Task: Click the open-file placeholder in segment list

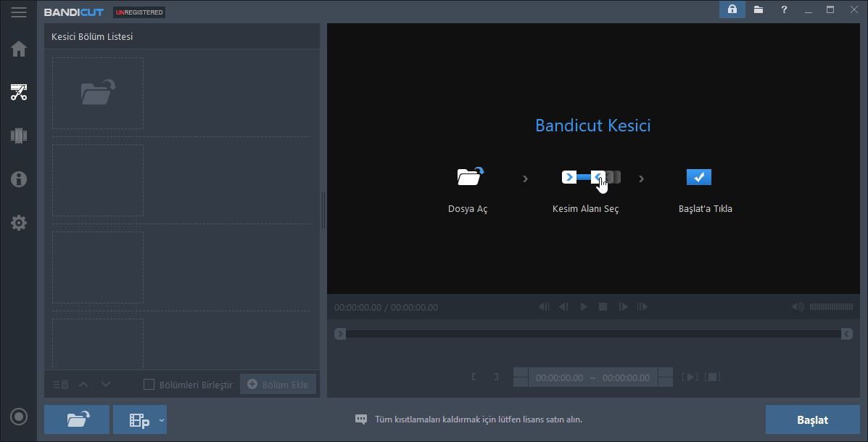Action: [98, 93]
